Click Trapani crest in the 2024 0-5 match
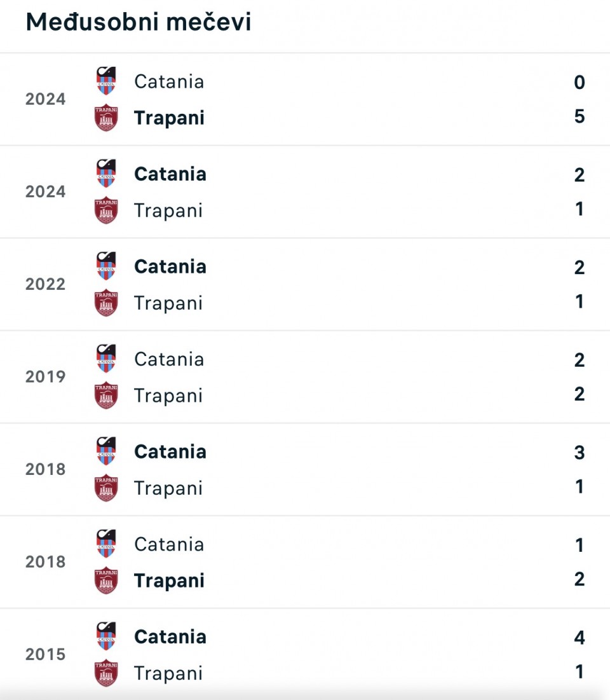Image resolution: width=610 pixels, height=700 pixels. [x=106, y=118]
